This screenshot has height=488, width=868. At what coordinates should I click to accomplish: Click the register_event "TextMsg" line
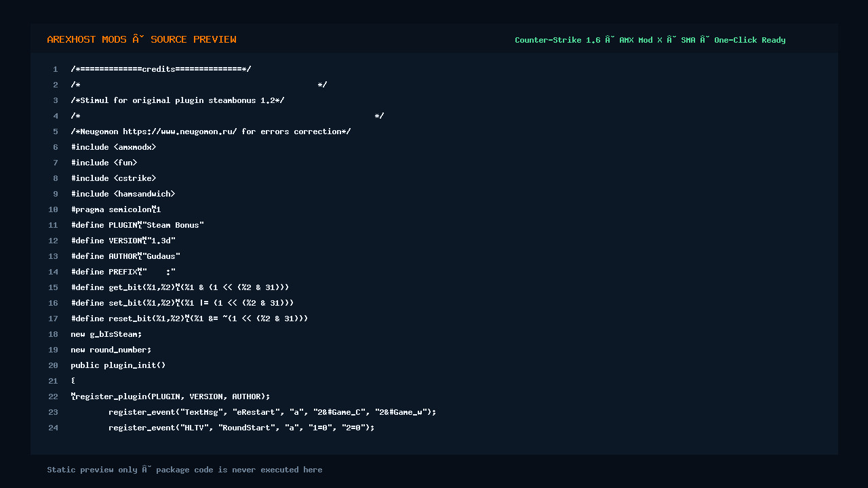tap(273, 412)
